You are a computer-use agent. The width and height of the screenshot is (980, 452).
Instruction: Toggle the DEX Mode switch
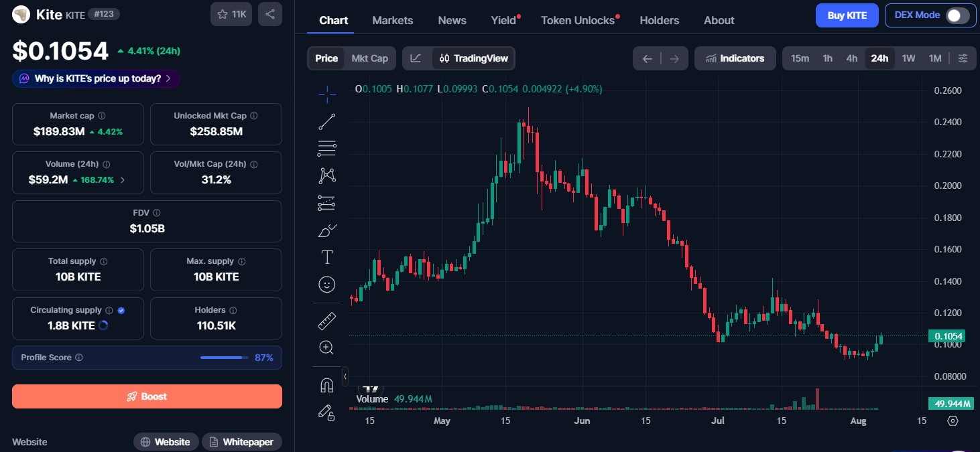(957, 15)
